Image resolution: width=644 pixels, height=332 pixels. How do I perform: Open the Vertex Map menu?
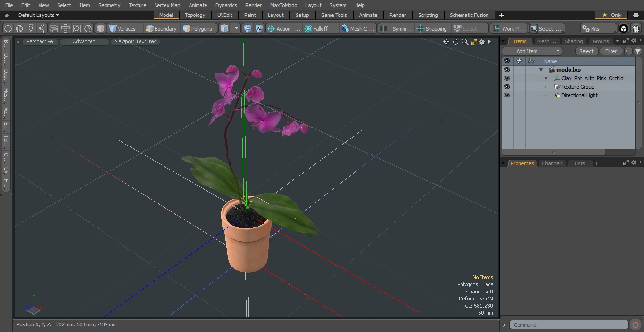point(167,5)
